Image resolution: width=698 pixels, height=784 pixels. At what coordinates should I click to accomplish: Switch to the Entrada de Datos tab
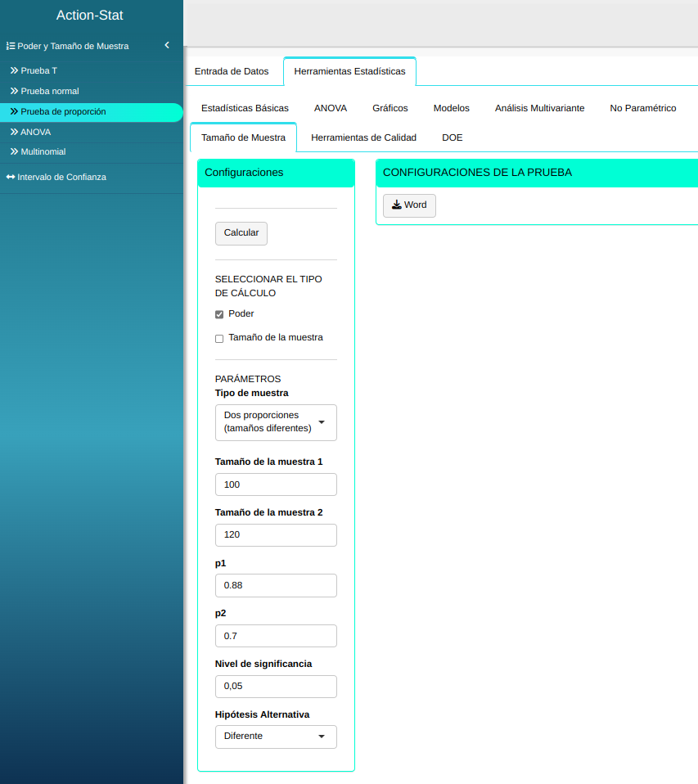pyautogui.click(x=232, y=71)
